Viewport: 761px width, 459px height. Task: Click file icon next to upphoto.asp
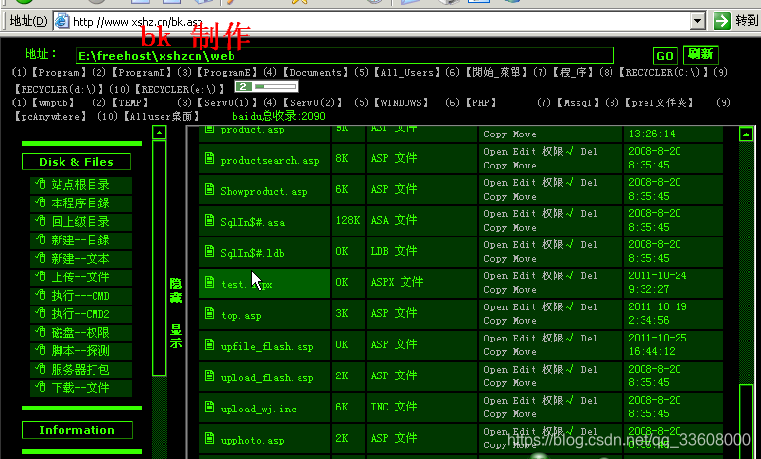point(209,438)
